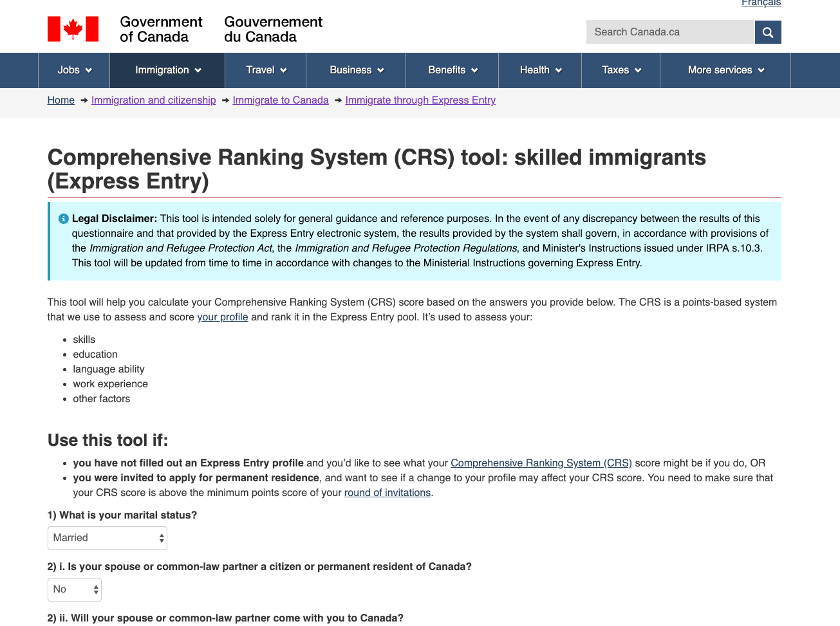Go to Home breadcrumb
This screenshot has height=626, width=840.
click(x=61, y=100)
